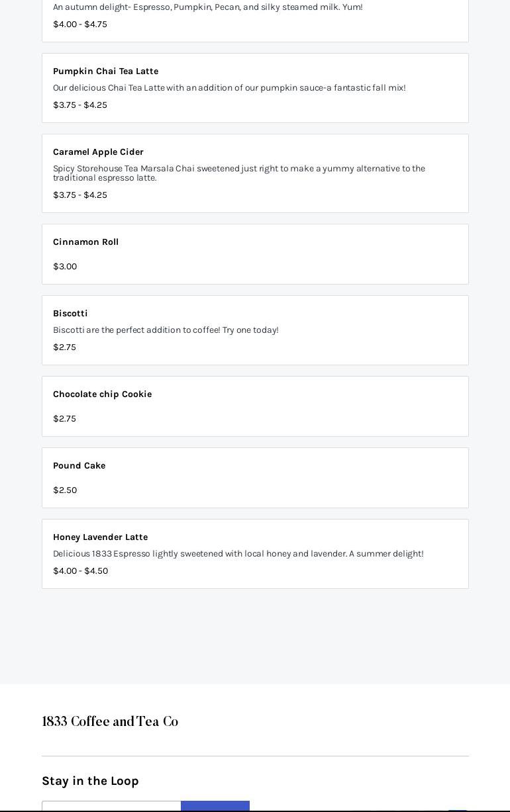Select the Caramel Apple Cider menu item title
This screenshot has width=510, height=812.
pos(98,152)
